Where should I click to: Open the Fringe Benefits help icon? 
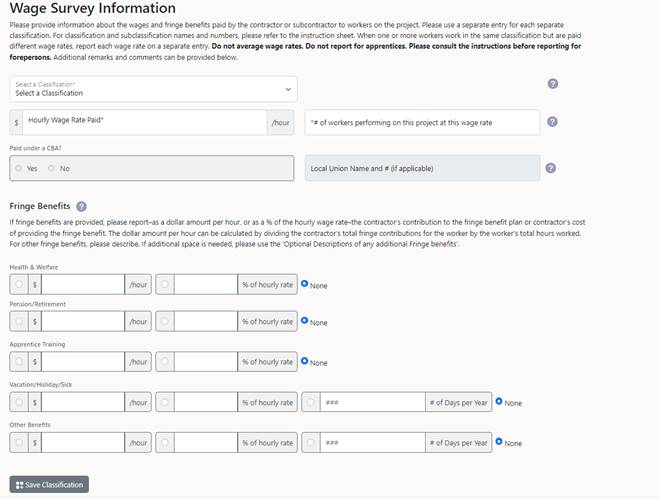coord(81,206)
